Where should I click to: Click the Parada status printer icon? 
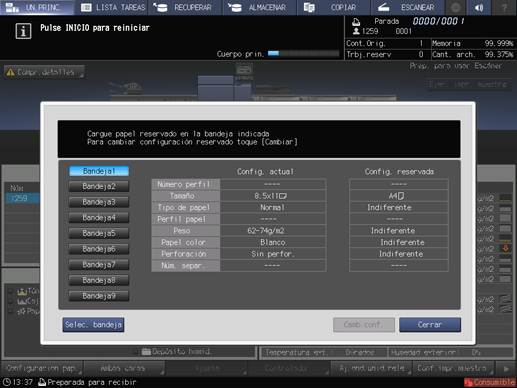point(356,22)
